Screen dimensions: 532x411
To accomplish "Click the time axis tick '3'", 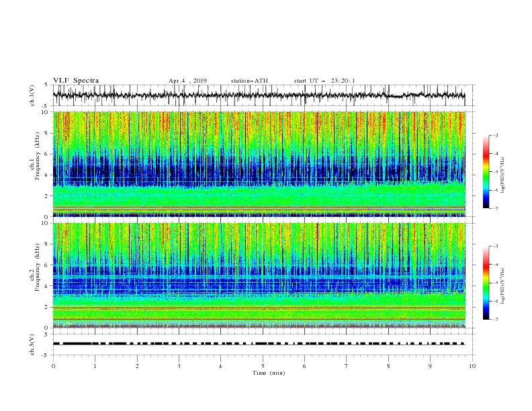I will (x=179, y=366).
